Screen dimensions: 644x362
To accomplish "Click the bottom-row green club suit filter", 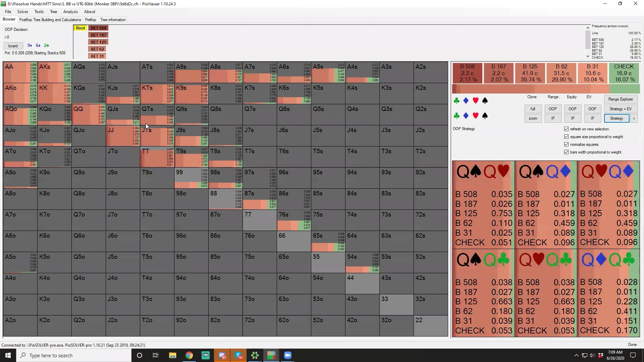I will (457, 116).
